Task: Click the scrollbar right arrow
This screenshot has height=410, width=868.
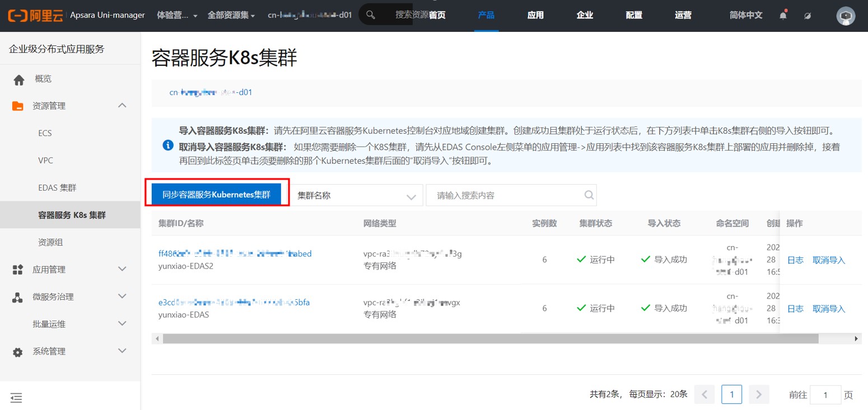Action: coord(856,338)
